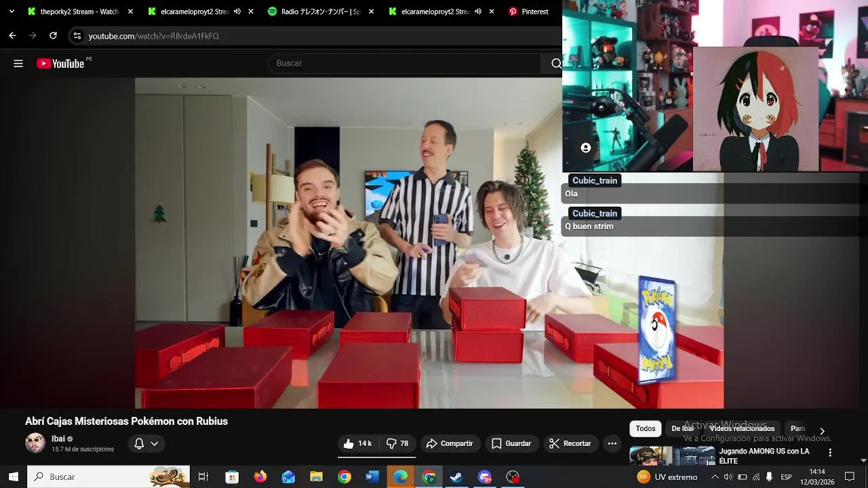
Task: Select the De Ibai filter chip
Action: 682,428
